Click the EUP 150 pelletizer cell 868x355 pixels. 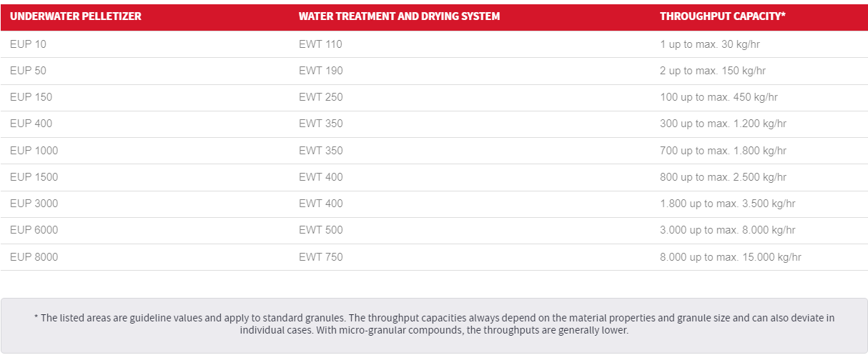[31, 97]
